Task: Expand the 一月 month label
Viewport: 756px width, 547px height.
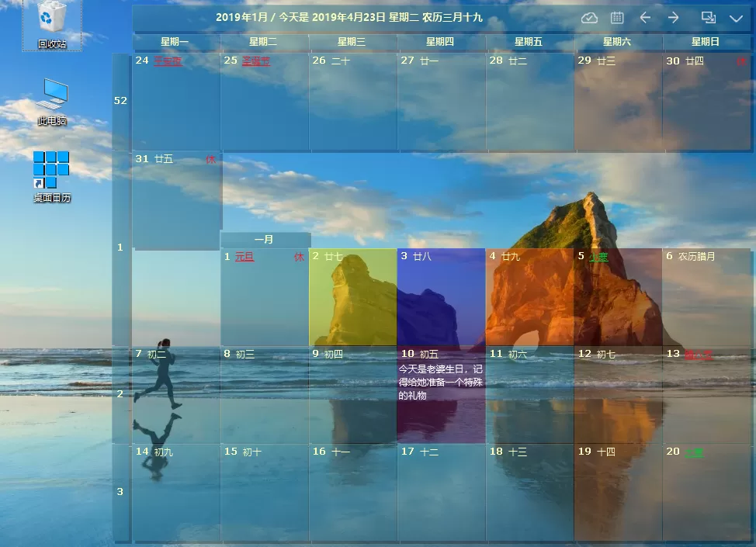Action: [x=265, y=240]
